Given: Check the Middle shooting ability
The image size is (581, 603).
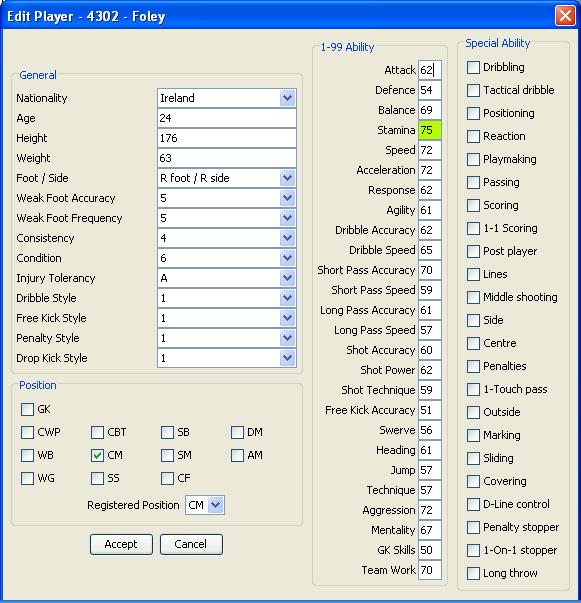Looking at the screenshot, I should point(473,297).
